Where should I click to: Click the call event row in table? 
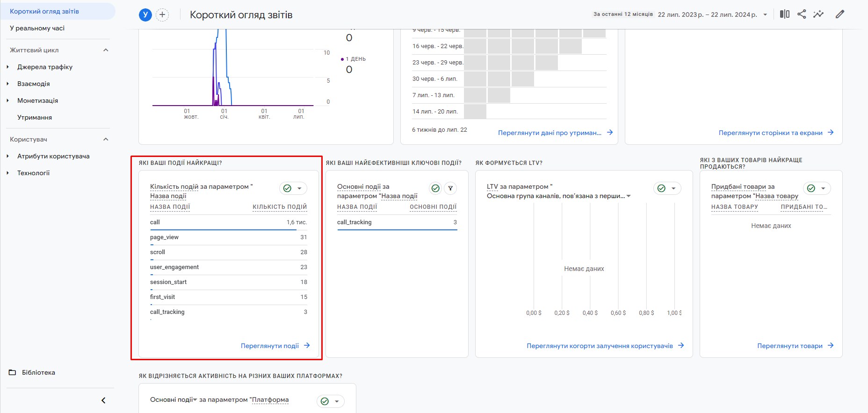coord(228,222)
